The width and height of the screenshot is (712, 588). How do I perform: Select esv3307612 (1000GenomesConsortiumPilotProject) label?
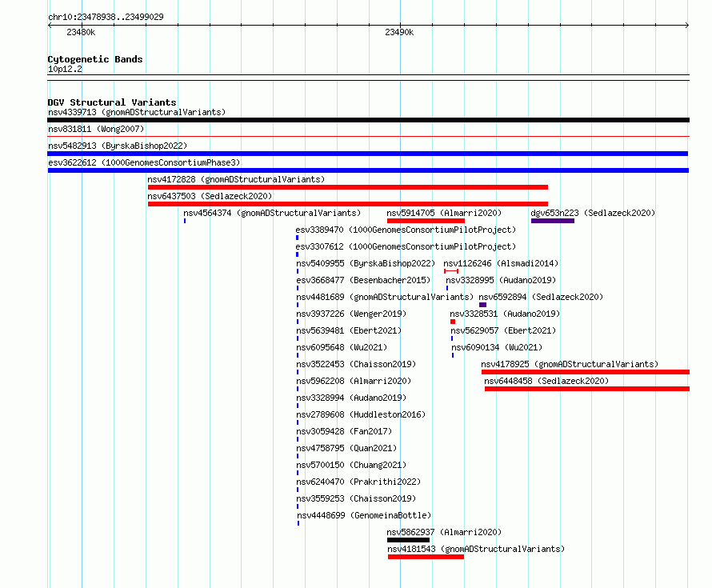(x=406, y=246)
